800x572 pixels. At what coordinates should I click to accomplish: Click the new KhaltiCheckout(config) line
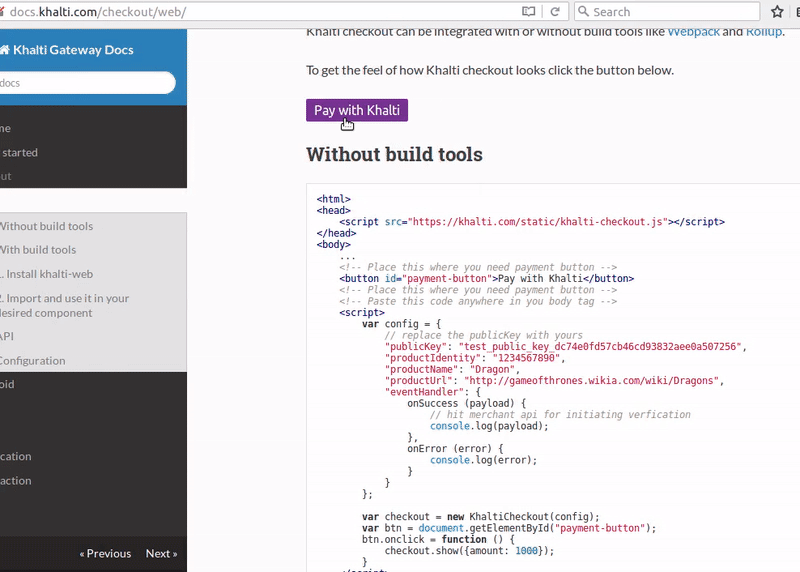[481, 517]
